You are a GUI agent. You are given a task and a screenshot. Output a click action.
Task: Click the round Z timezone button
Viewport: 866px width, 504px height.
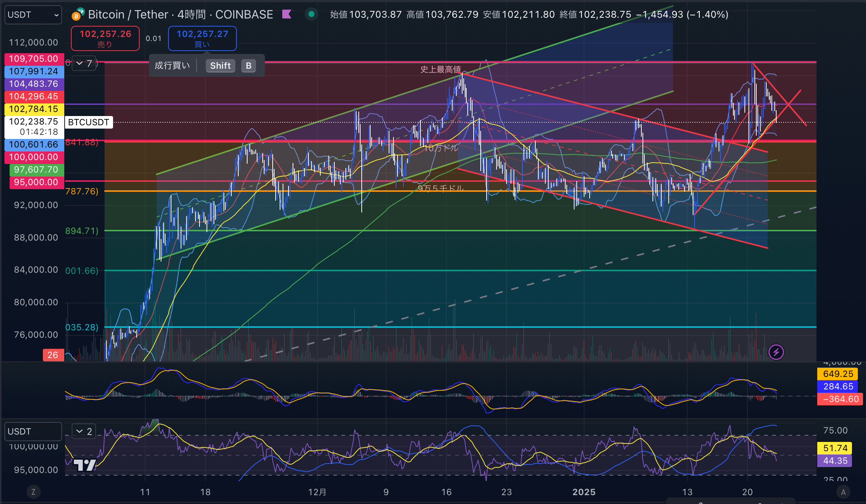pos(33,492)
